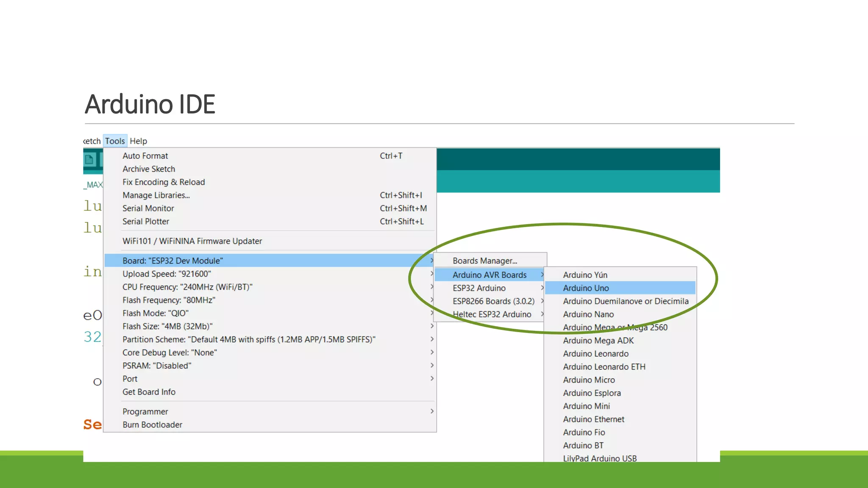Select the Arduino Mega ADK board
This screenshot has width=868, height=488.
pos(620,341)
